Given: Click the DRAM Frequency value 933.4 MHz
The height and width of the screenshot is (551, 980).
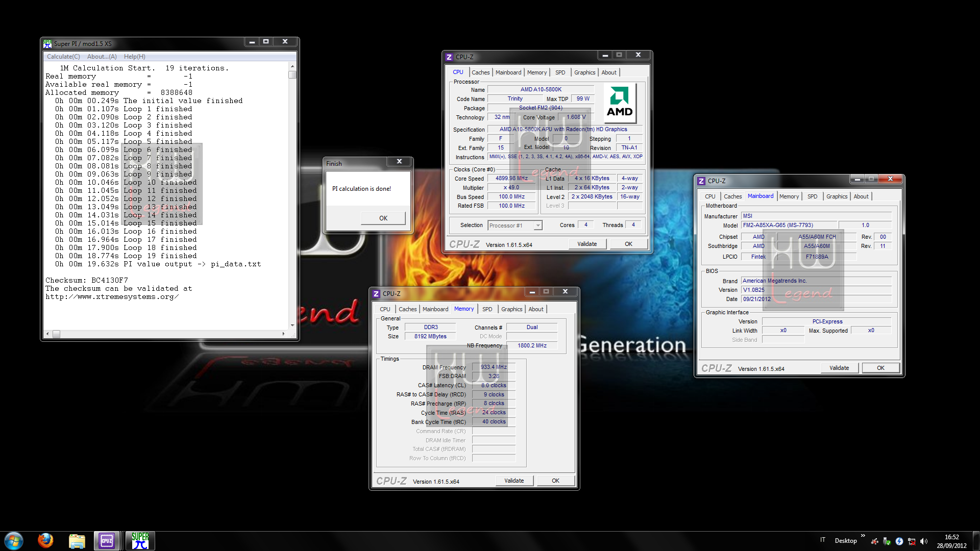Looking at the screenshot, I should 494,367.
